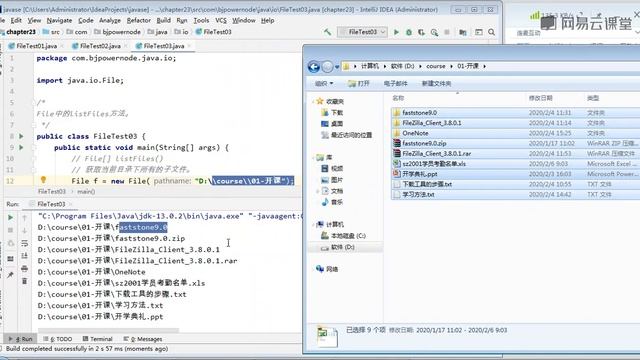The width and height of the screenshot is (640, 360).
Task: Open the VCS menu
Action: pyautogui.click(x=221, y=20)
